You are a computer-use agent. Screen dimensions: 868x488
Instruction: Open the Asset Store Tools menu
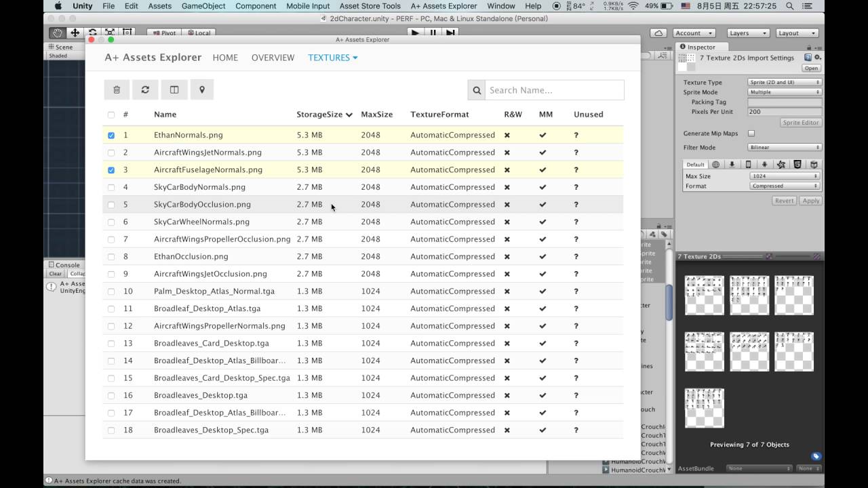click(370, 6)
